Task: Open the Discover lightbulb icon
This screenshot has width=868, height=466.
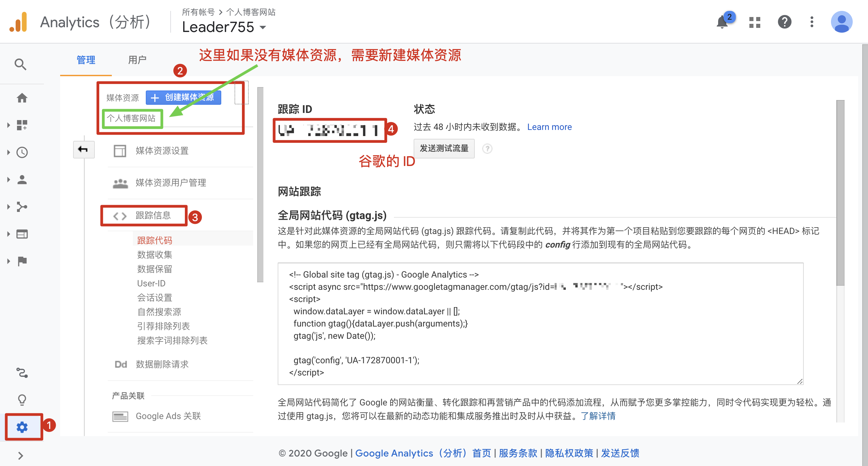Action: pos(22,400)
